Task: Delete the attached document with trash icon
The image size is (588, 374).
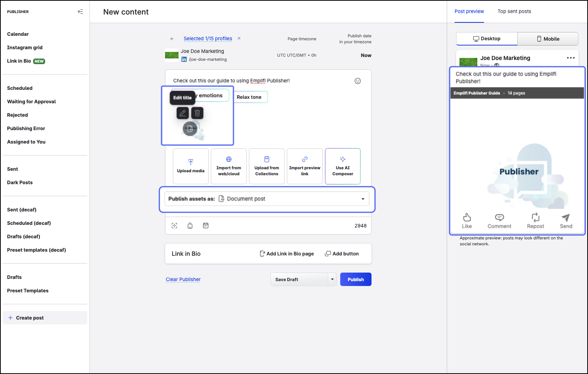Action: [x=197, y=113]
